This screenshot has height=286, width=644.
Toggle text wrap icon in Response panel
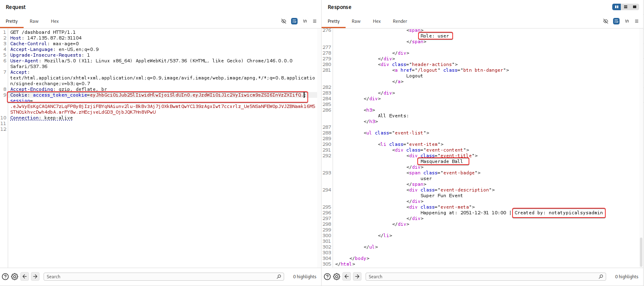[x=616, y=21]
